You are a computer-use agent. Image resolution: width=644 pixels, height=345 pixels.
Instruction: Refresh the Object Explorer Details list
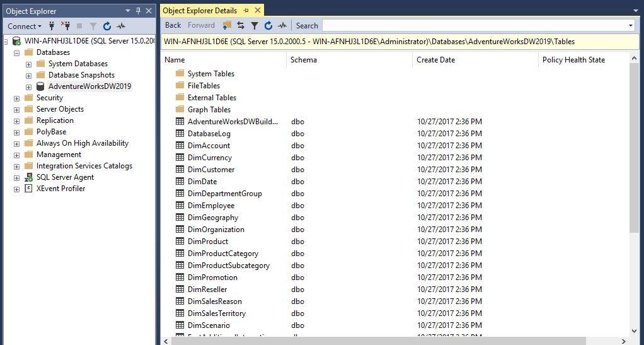pyautogui.click(x=268, y=25)
